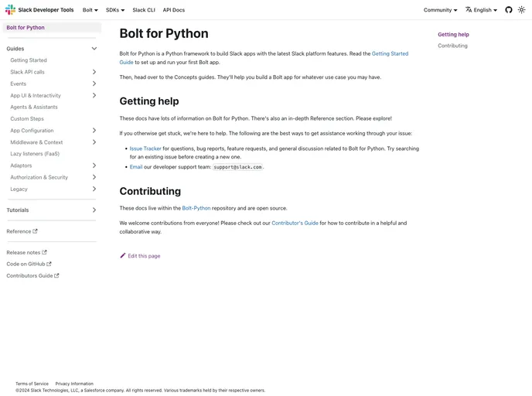Click Guides sidebar heading

15,49
